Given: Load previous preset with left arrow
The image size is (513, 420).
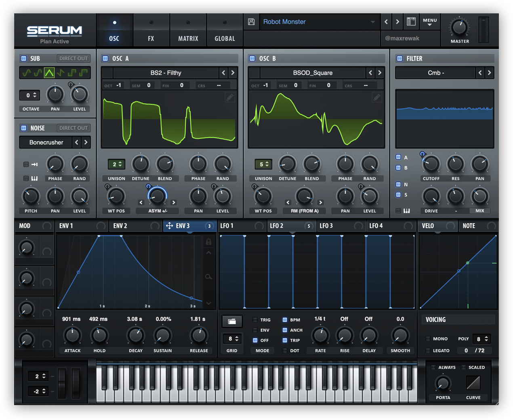Looking at the screenshot, I should coord(386,22).
